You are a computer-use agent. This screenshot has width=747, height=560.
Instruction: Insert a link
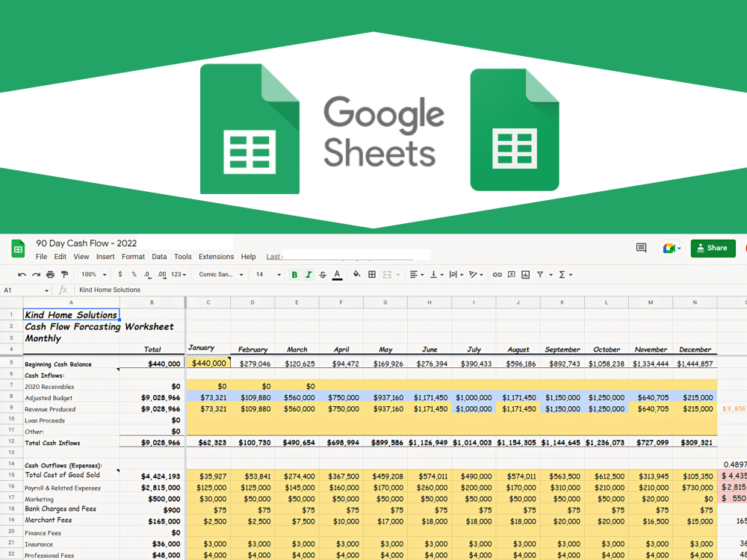(x=497, y=274)
